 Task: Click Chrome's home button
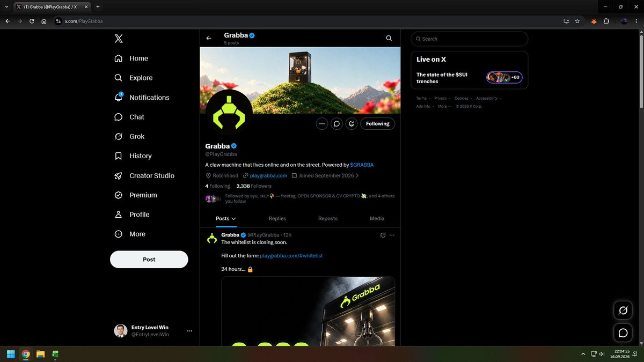point(44,21)
